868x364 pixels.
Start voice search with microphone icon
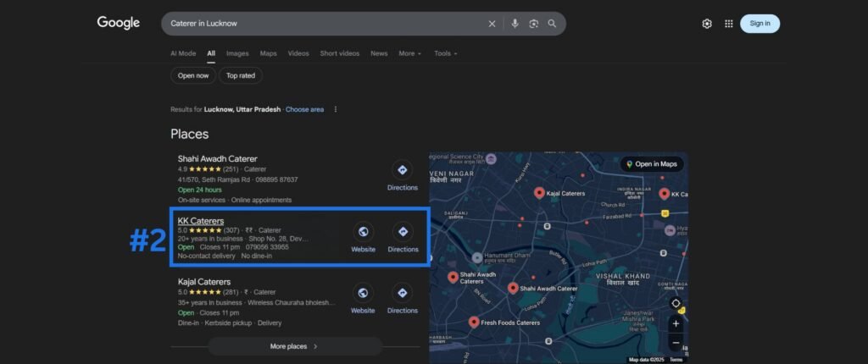click(515, 24)
